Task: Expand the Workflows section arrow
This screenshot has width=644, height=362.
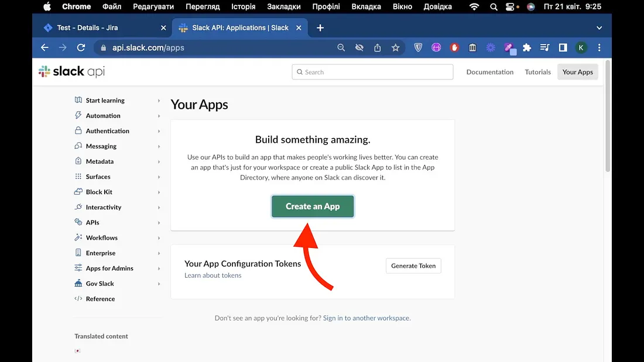Action: tap(159, 238)
